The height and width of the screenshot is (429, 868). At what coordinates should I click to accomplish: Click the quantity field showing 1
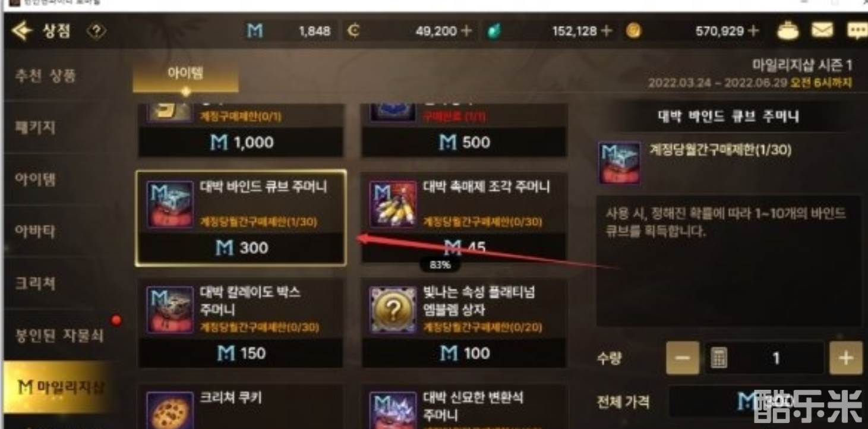tap(776, 358)
